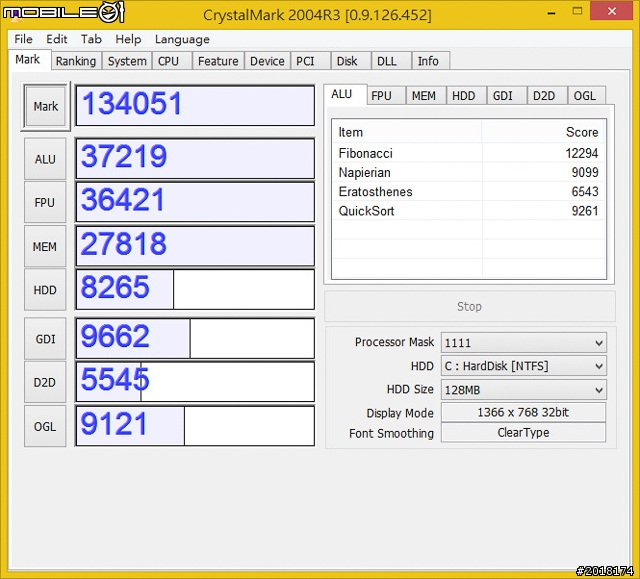The height and width of the screenshot is (579, 640).
Task: Run the MEM benchmark button
Action: pos(45,246)
